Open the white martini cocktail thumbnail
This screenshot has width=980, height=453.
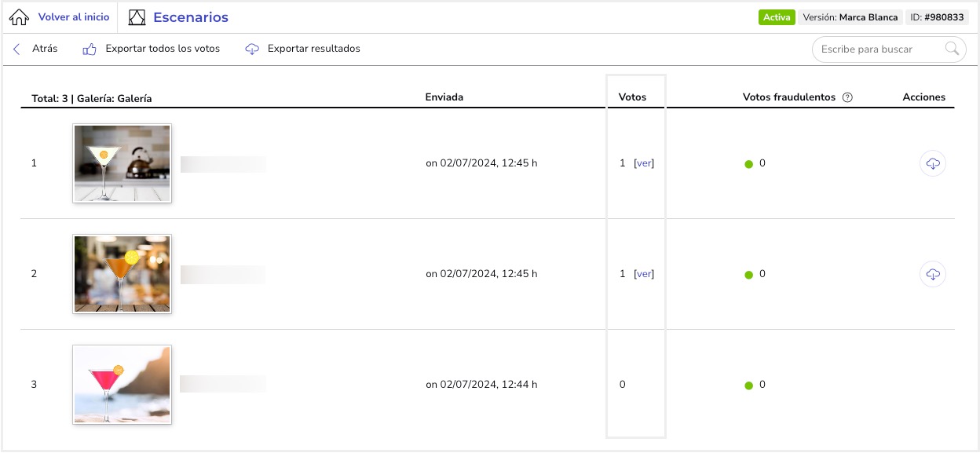tap(122, 163)
